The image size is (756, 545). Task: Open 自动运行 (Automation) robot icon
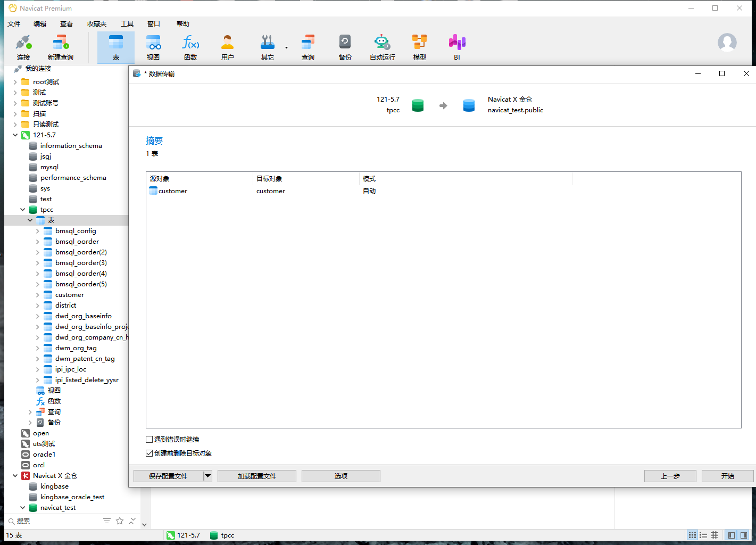tap(383, 47)
